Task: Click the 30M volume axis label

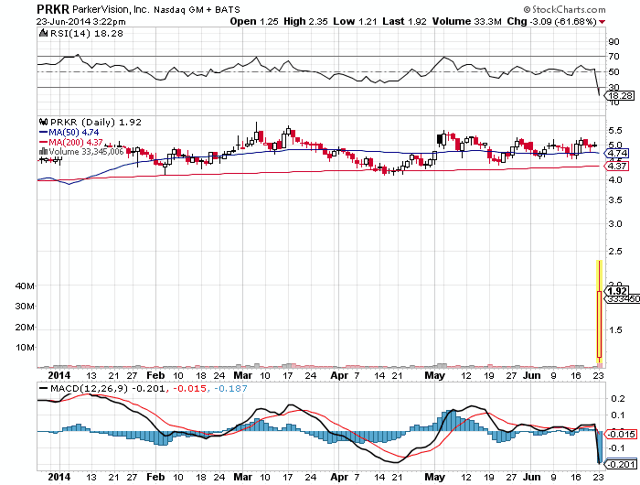Action: (24, 306)
